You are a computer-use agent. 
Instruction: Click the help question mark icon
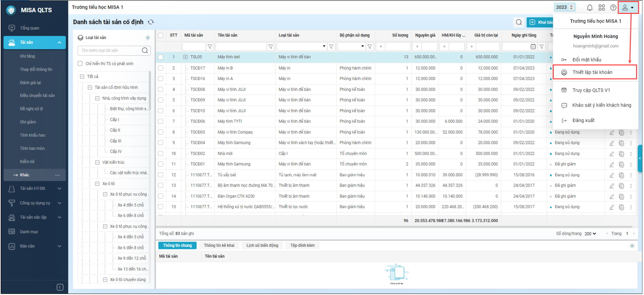click(x=613, y=7)
